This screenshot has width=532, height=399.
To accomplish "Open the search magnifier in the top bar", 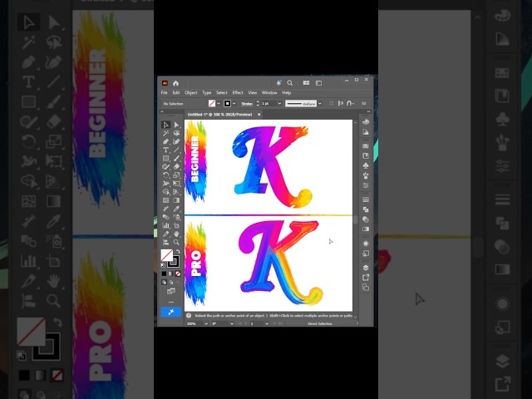I will (x=290, y=83).
